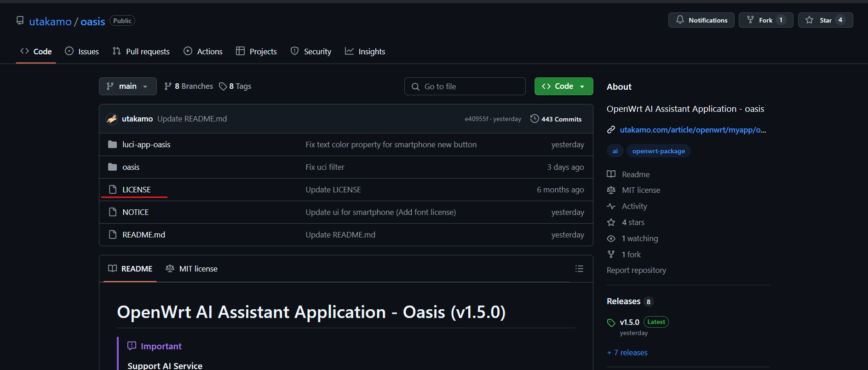The image size is (868, 370).
Task: Click Report repository
Action: click(636, 270)
